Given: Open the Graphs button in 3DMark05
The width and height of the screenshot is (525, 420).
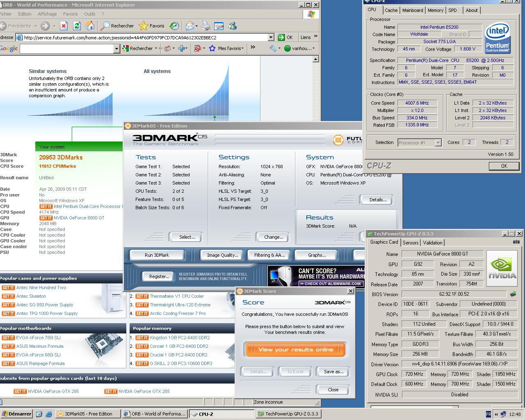Looking at the screenshot, I should click(317, 255).
